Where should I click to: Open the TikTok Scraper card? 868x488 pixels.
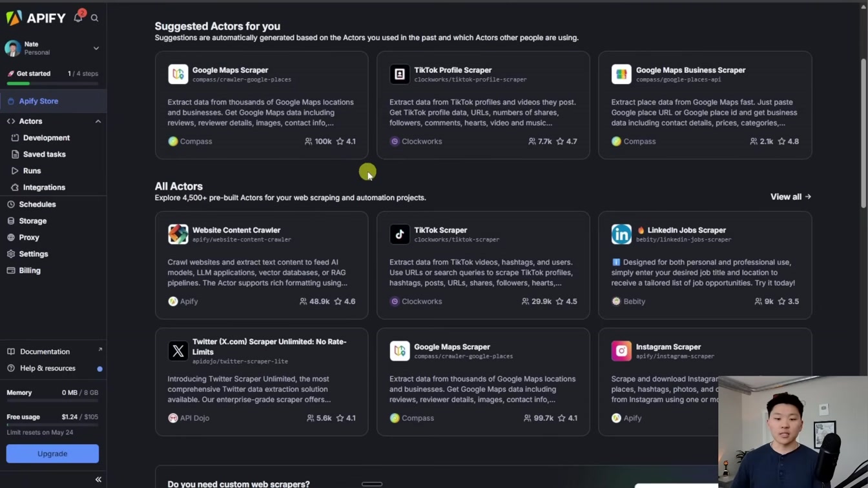pos(483,265)
